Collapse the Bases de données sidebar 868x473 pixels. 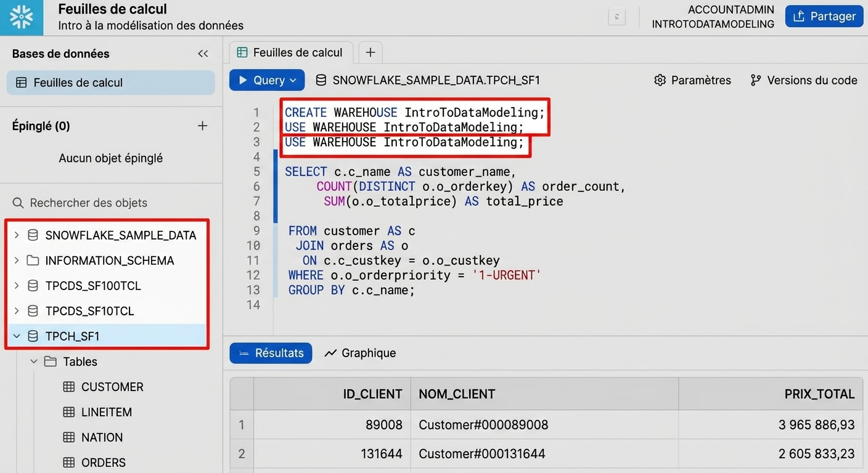click(203, 54)
